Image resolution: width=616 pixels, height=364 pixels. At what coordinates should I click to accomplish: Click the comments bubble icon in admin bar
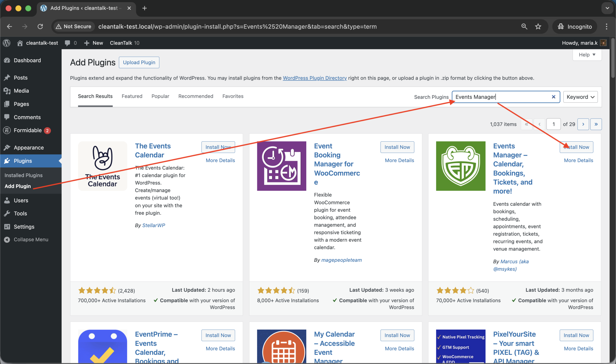67,43
